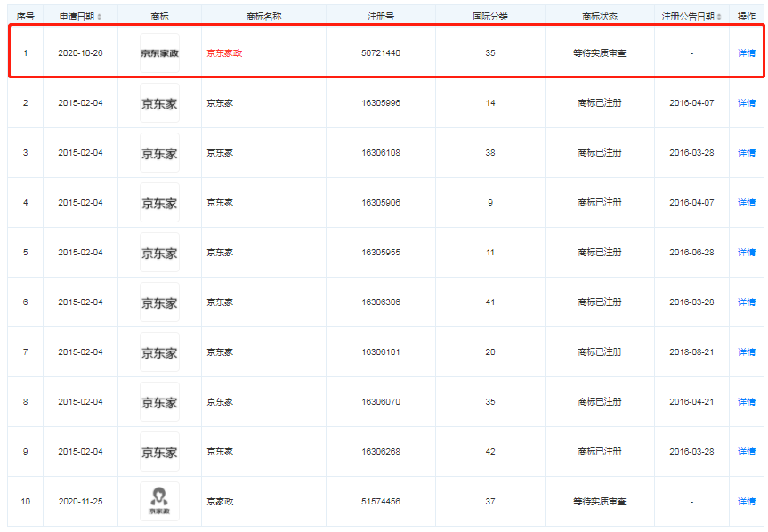Click international class 20
The height and width of the screenshot is (532, 768).
point(490,352)
